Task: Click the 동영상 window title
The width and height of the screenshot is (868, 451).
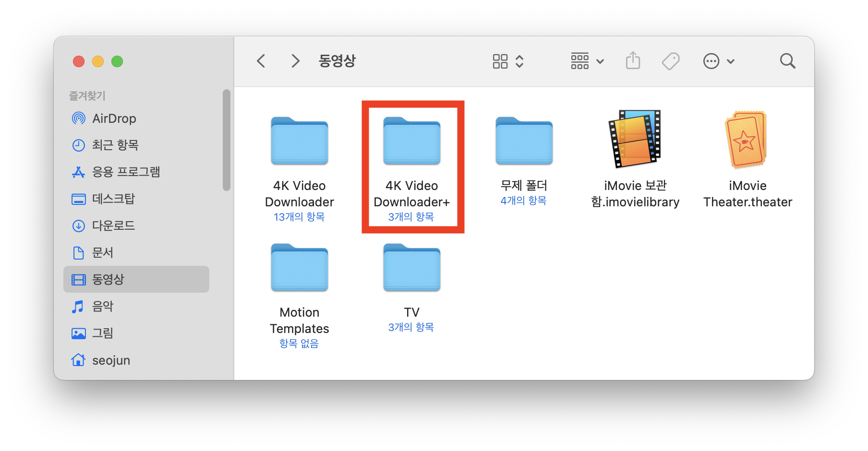Action: (x=337, y=61)
